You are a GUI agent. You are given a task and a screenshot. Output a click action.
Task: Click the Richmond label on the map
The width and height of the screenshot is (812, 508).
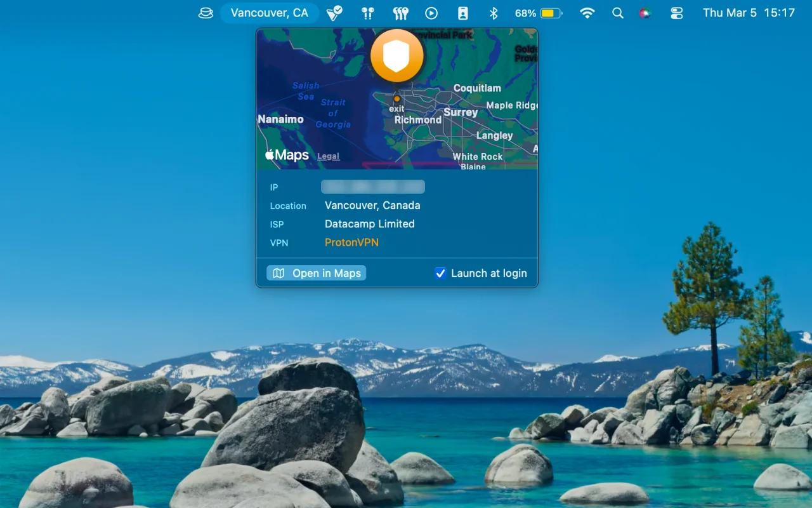tap(418, 120)
